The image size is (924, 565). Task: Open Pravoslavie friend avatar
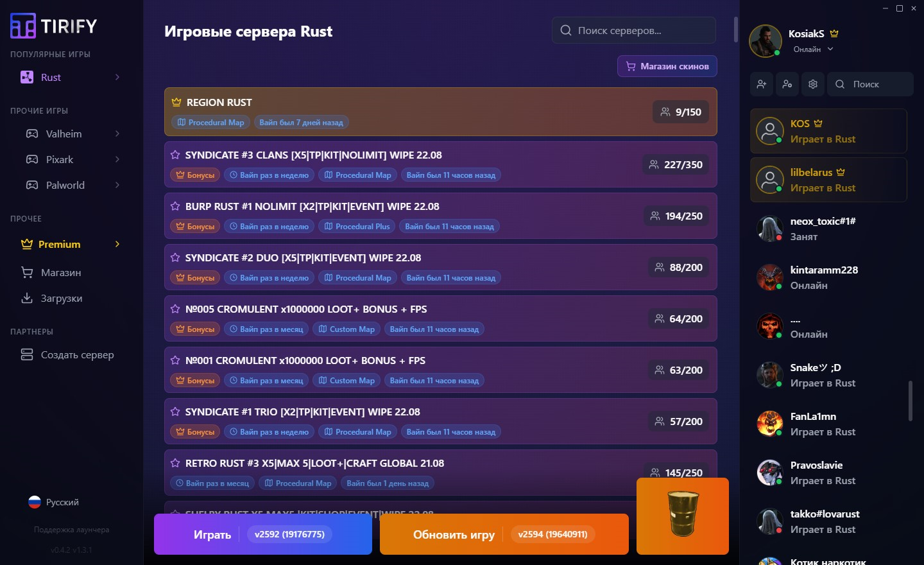click(x=769, y=473)
